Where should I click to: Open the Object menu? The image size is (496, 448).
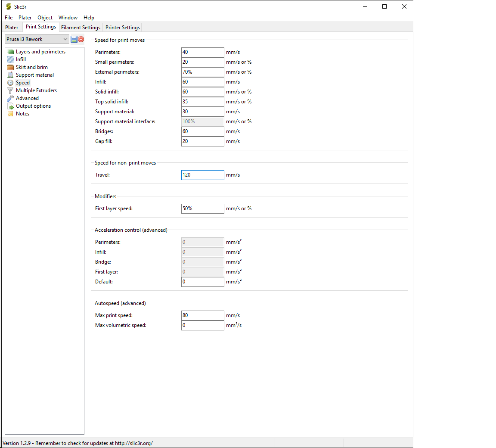(x=45, y=18)
